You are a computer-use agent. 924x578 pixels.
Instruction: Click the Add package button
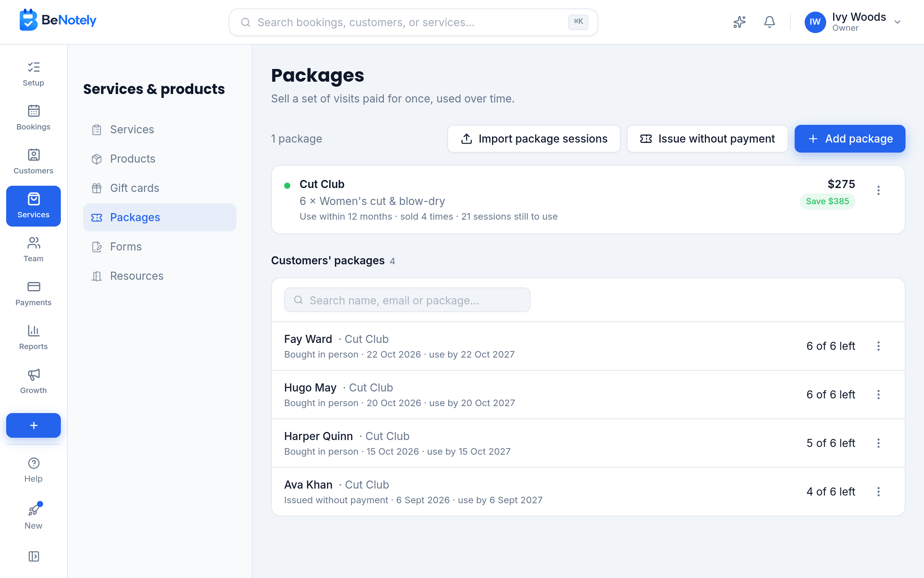click(x=850, y=139)
